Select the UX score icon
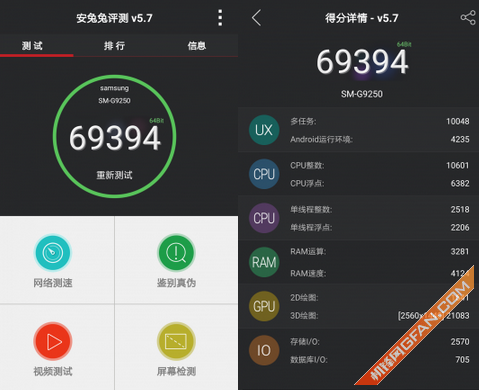The width and height of the screenshot is (479, 390). 264,130
